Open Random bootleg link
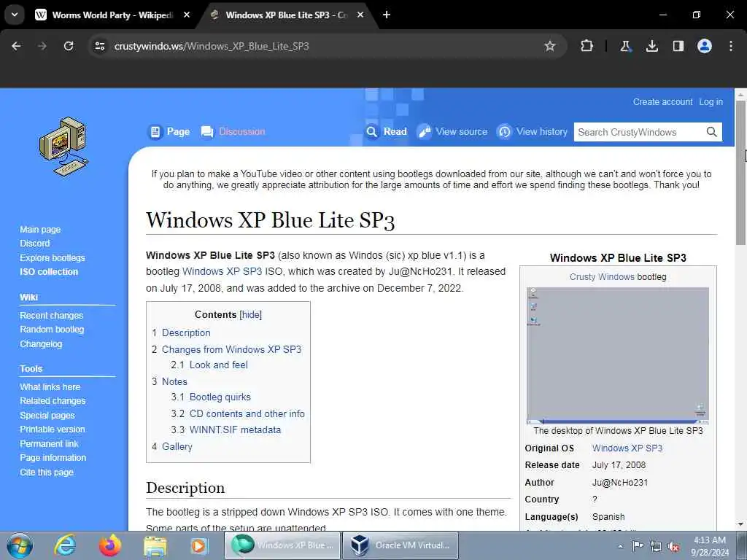This screenshot has height=560, width=747. pyautogui.click(x=52, y=330)
